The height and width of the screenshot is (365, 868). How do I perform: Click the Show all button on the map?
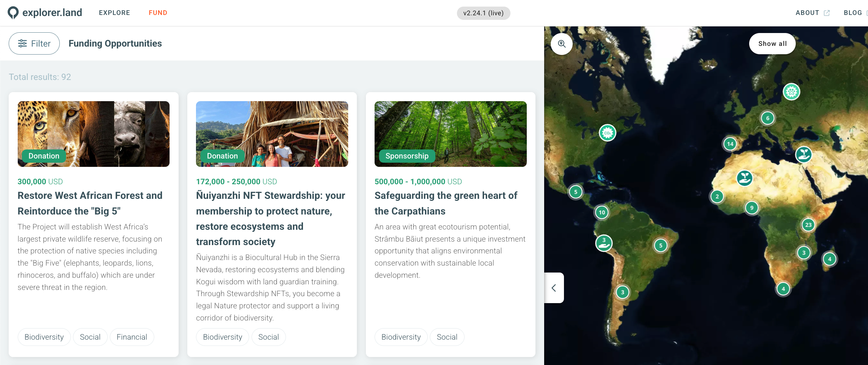(x=772, y=44)
